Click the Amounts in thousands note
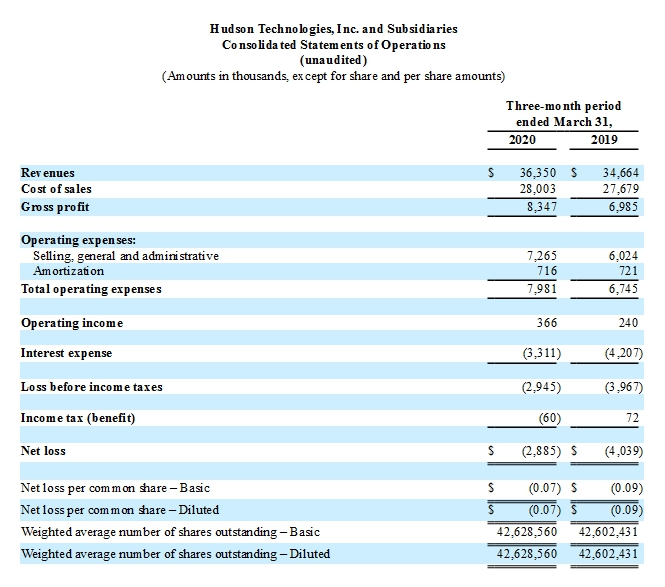The width and height of the screenshot is (665, 587). click(333, 76)
